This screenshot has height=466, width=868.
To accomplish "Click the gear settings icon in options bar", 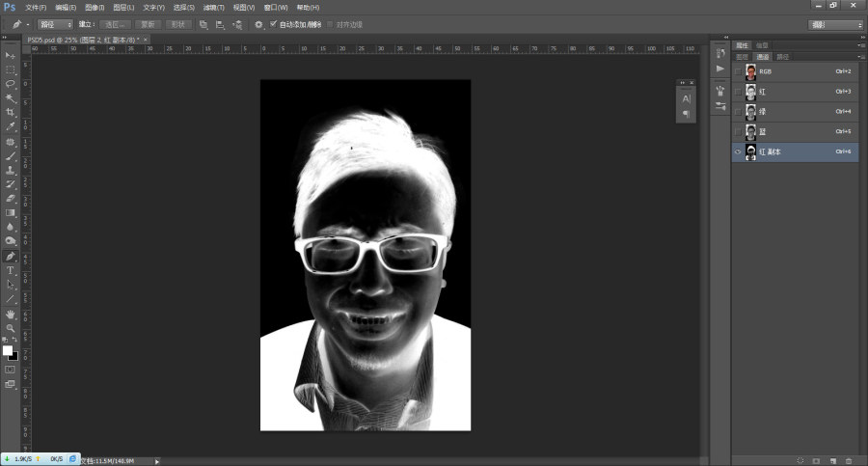I will (258, 24).
